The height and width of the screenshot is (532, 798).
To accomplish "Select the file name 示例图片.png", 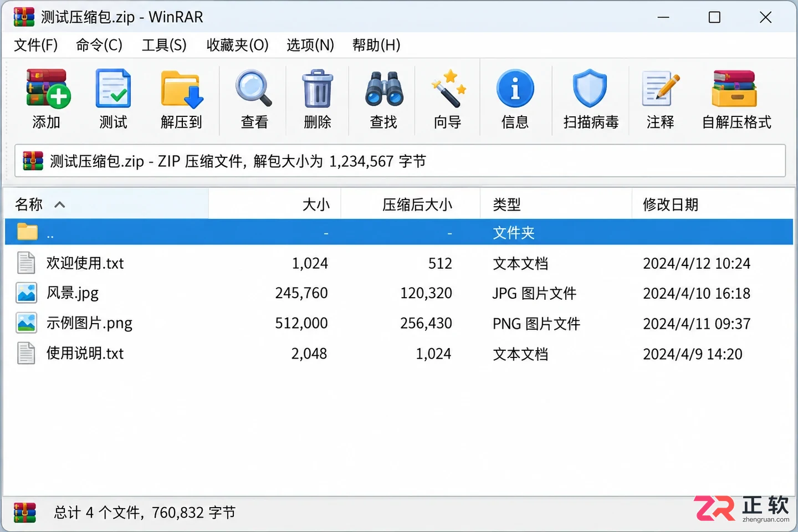I will tap(89, 323).
